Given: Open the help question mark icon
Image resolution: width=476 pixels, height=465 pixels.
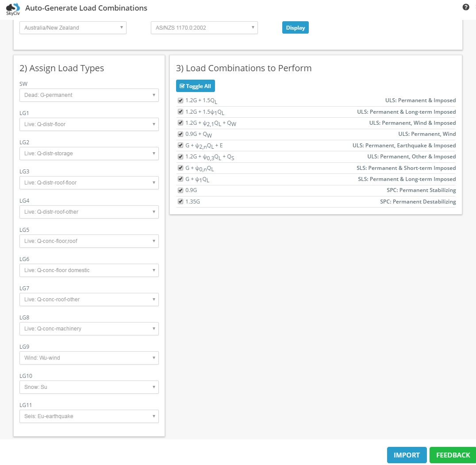Looking at the screenshot, I should (466, 7).
